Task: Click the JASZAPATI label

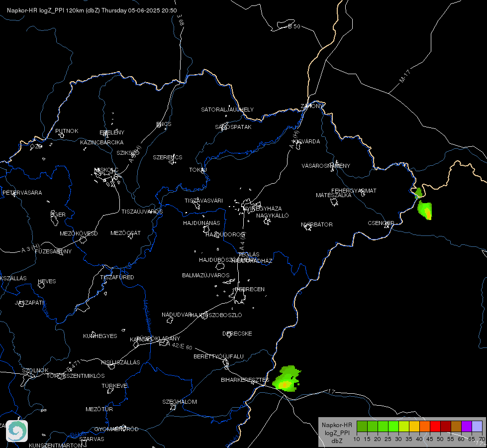Action: (30, 303)
